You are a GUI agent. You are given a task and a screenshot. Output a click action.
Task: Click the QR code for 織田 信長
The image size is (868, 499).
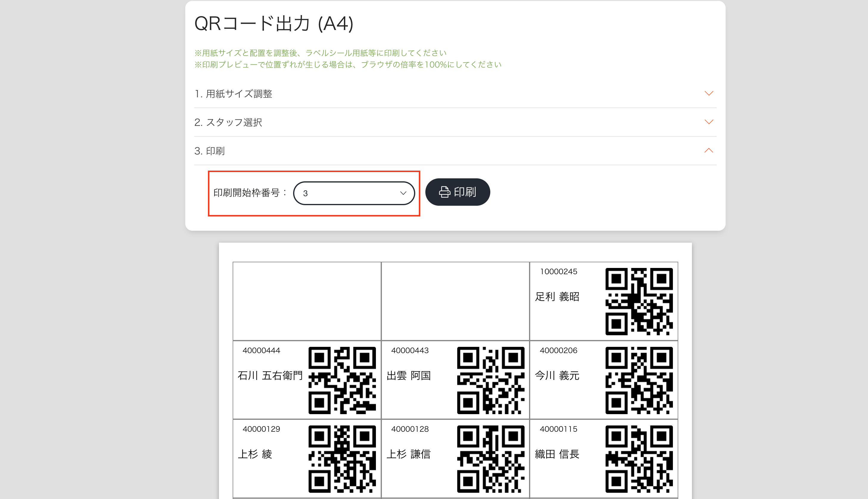click(639, 459)
